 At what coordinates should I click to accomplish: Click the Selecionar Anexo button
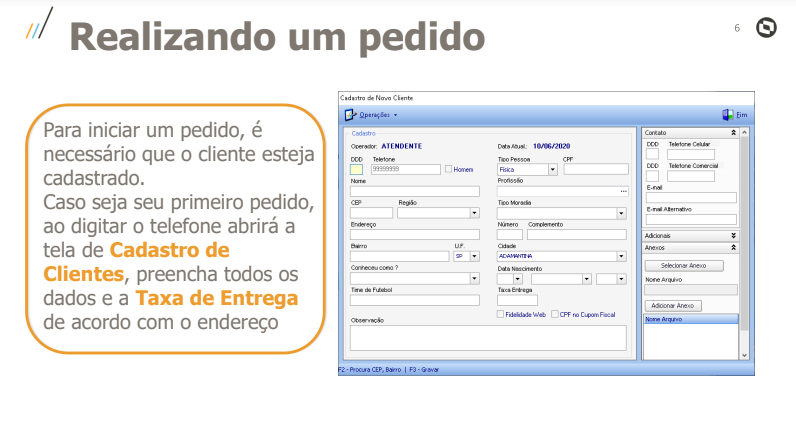684,265
